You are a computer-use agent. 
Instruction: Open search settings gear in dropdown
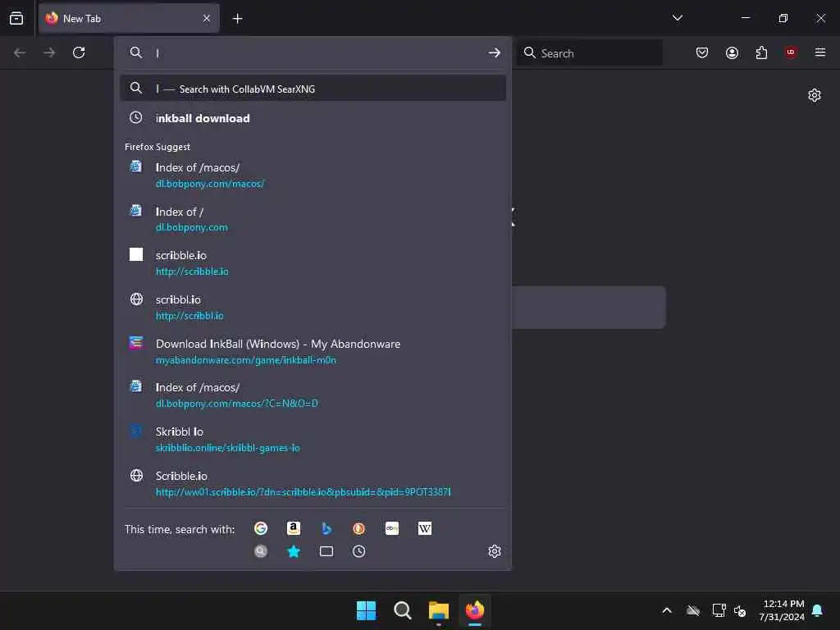(x=495, y=551)
